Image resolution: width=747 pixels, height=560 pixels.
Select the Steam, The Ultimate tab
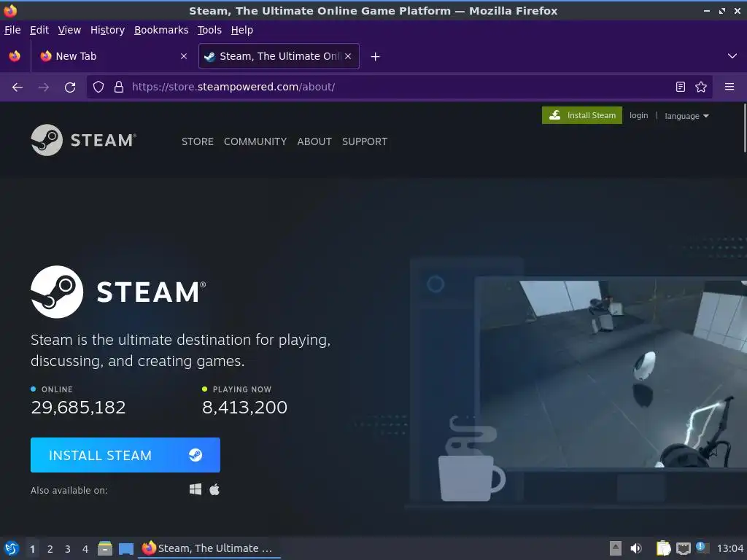click(x=279, y=56)
